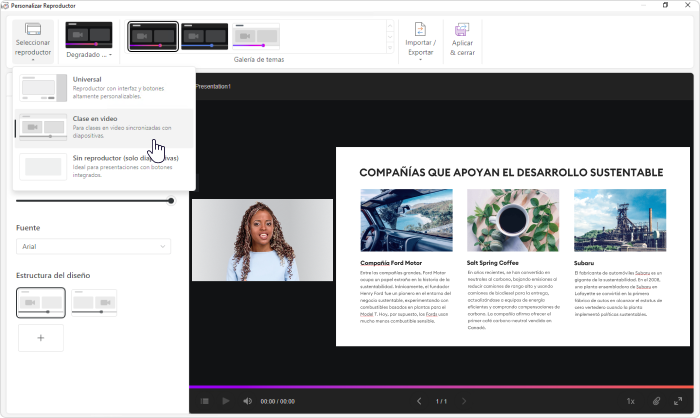Go to previous slide arrow

(419, 401)
